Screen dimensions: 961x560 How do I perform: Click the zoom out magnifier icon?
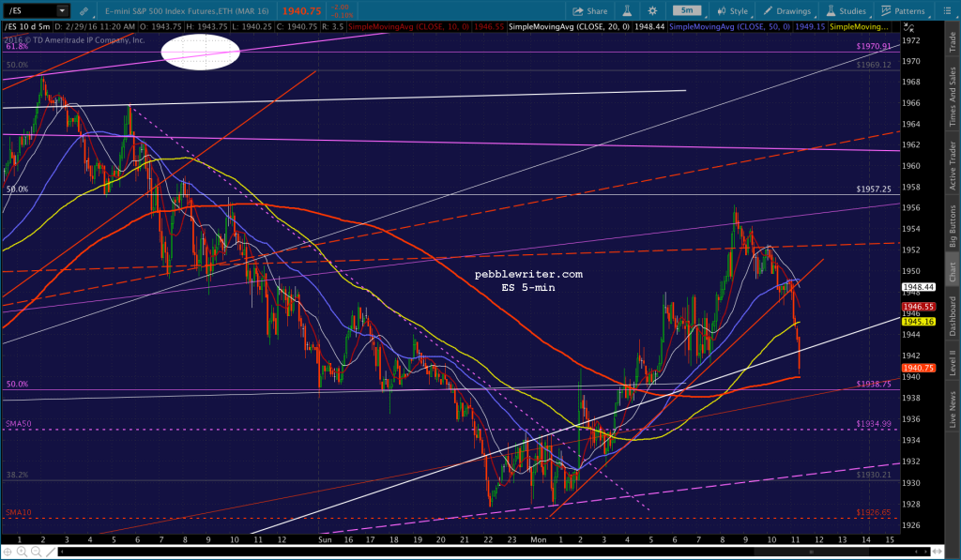pos(37,552)
